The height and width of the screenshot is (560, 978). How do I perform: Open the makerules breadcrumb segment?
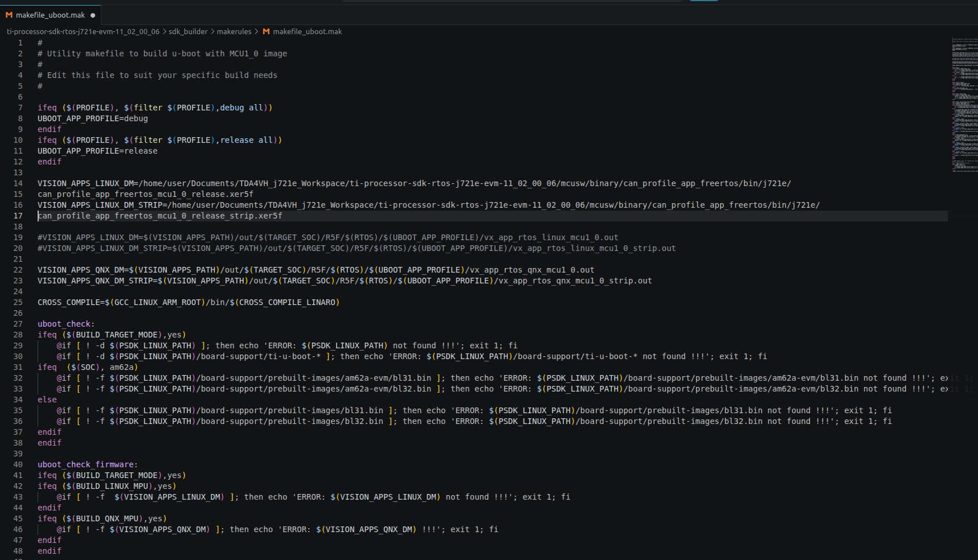pyautogui.click(x=234, y=32)
